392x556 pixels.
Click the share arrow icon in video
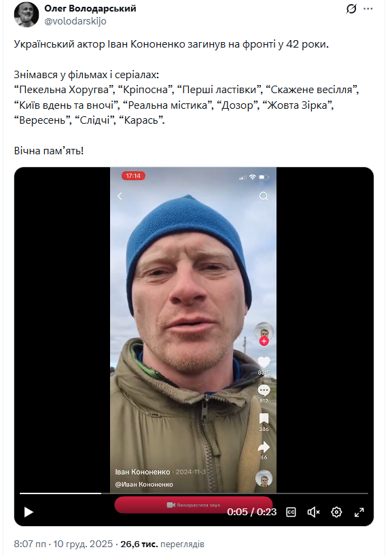[x=264, y=447]
